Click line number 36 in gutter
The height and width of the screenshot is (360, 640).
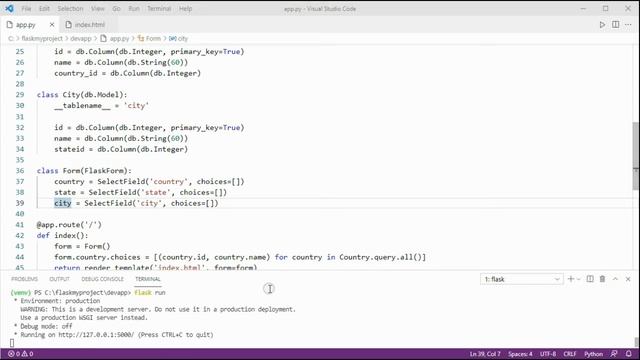pos(20,171)
